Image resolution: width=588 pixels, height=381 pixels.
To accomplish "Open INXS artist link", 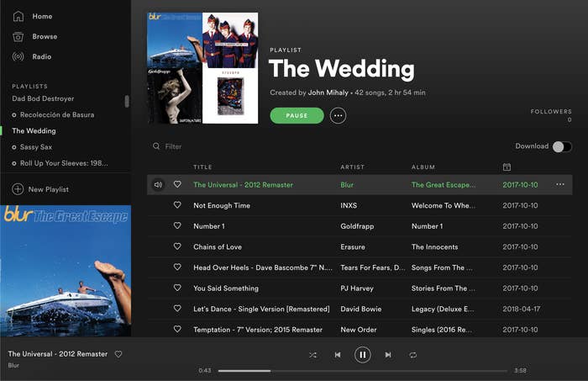I will (x=349, y=205).
